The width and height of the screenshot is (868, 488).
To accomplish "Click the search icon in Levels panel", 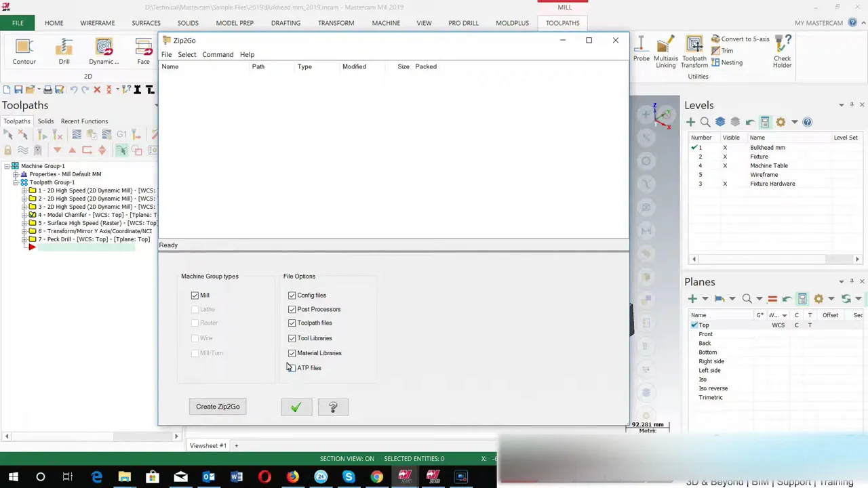I will pos(705,122).
